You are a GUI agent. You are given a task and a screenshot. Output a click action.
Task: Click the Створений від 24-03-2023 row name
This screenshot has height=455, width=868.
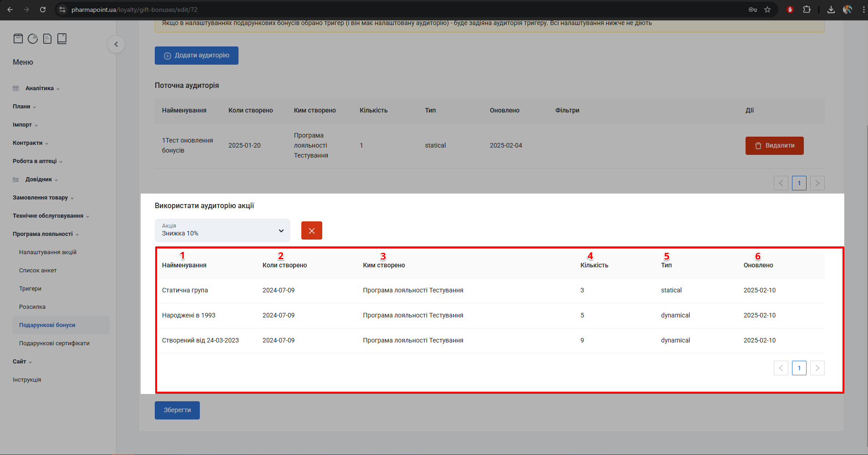click(200, 340)
